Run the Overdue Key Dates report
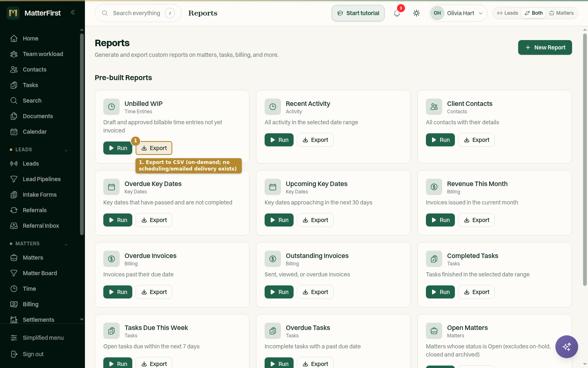This screenshot has width=588, height=368. [x=118, y=220]
